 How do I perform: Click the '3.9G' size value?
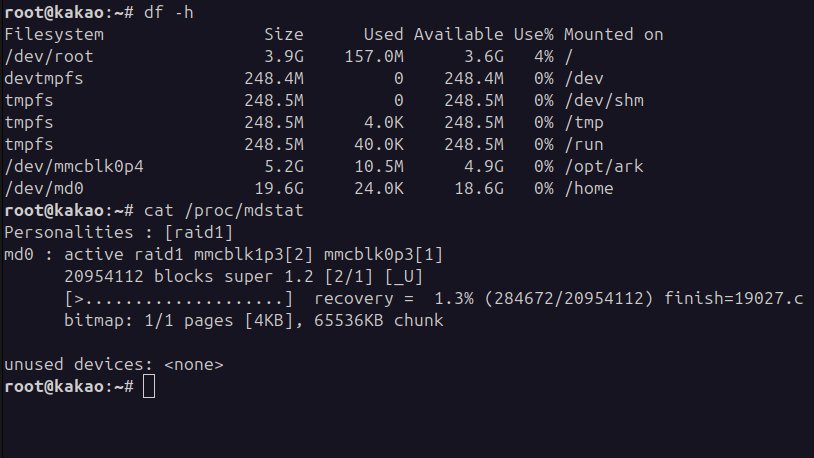284,57
